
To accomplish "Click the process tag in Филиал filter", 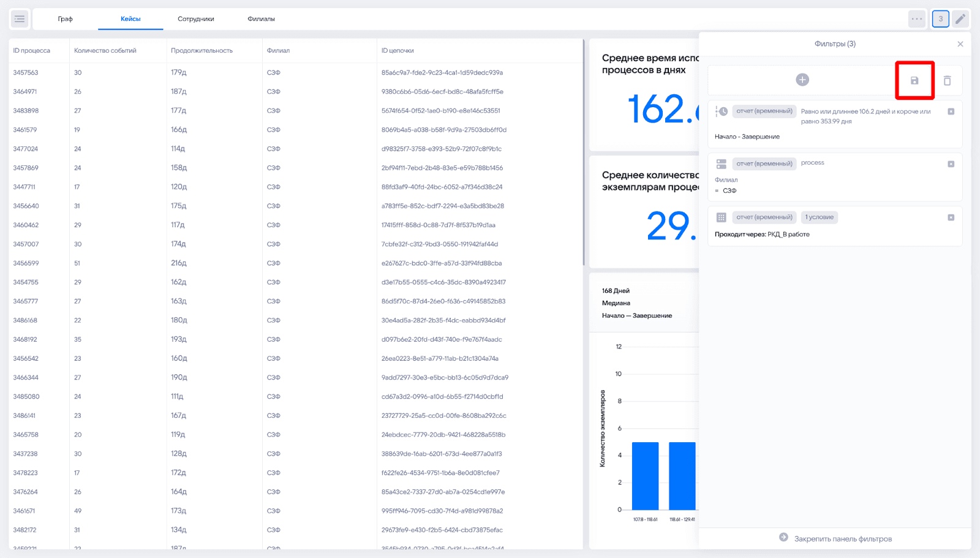I will click(813, 163).
